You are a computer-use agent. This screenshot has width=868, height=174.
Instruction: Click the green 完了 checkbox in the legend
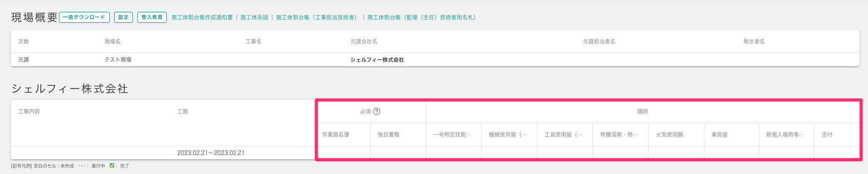point(112,166)
